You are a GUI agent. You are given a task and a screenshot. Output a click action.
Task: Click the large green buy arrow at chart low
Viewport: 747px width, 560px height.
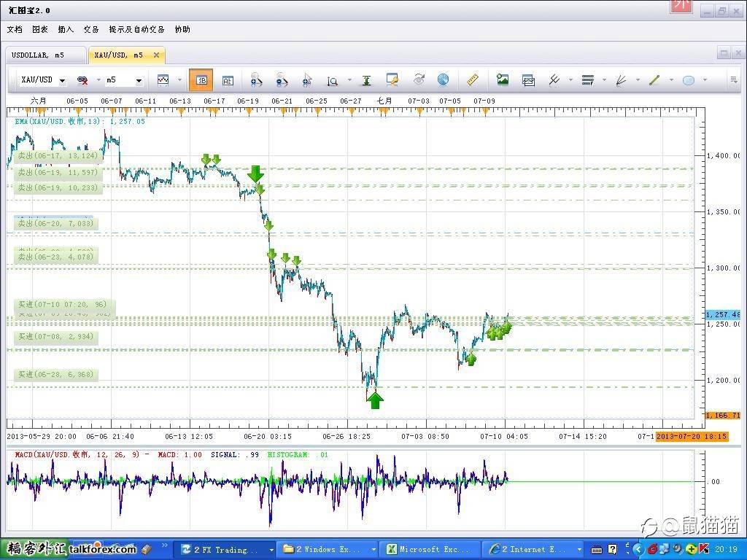(x=376, y=399)
